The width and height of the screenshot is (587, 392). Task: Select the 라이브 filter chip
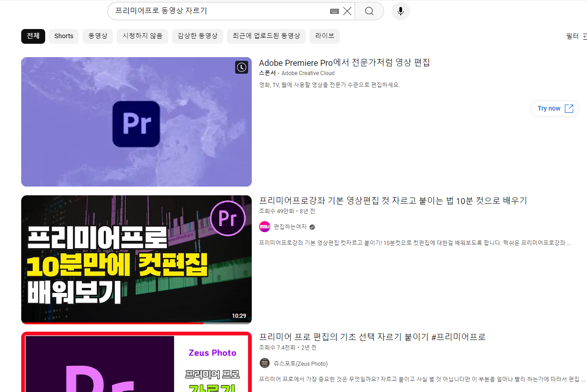click(325, 36)
